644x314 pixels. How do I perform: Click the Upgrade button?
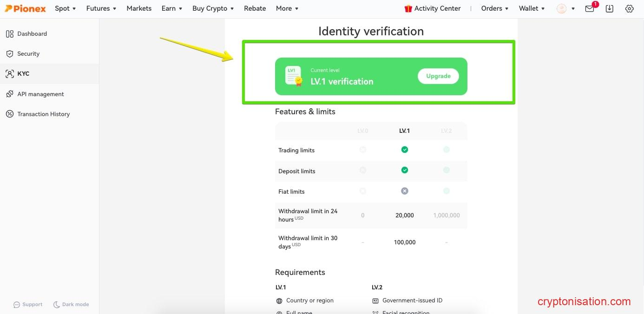point(438,76)
